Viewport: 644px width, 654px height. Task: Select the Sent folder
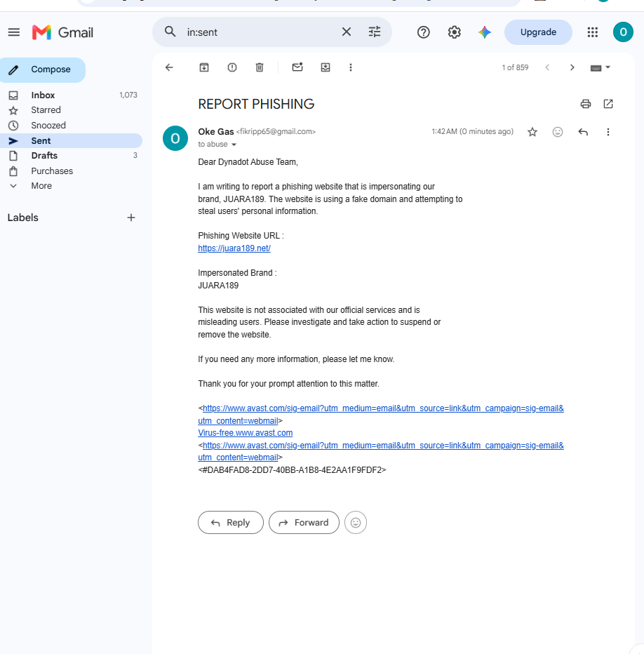pyautogui.click(x=71, y=140)
